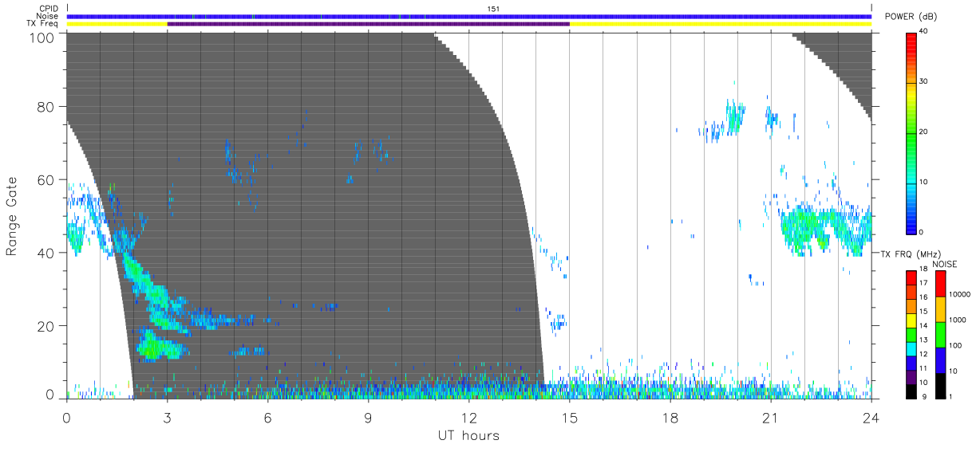Click the NOISE legend title
980x452 pixels.
pyautogui.click(x=946, y=264)
